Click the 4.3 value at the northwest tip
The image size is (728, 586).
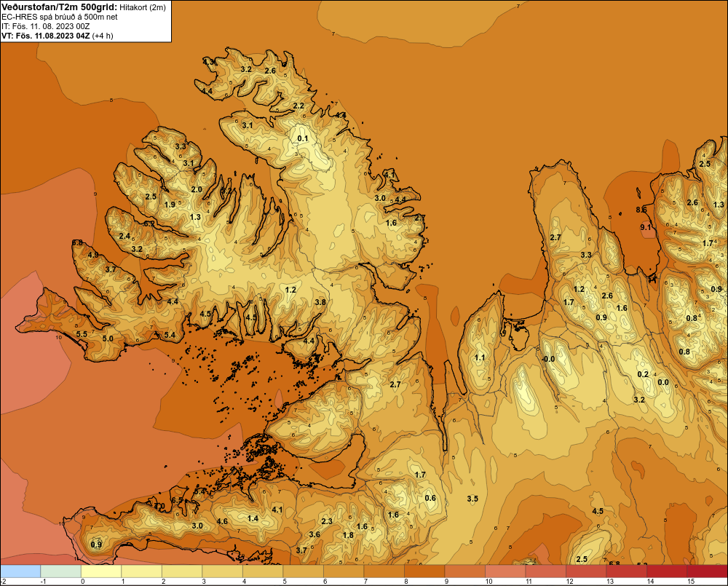pyautogui.click(x=208, y=62)
